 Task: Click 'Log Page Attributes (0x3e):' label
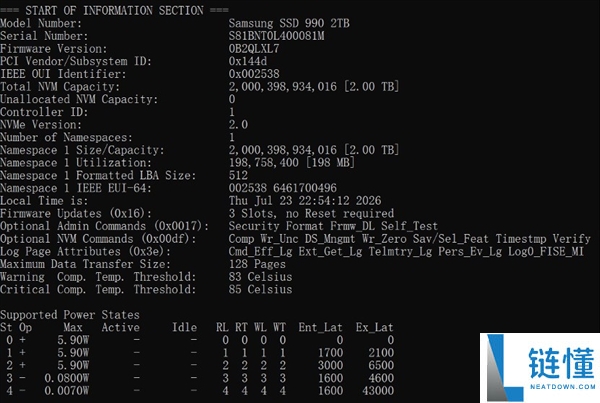tap(85, 251)
